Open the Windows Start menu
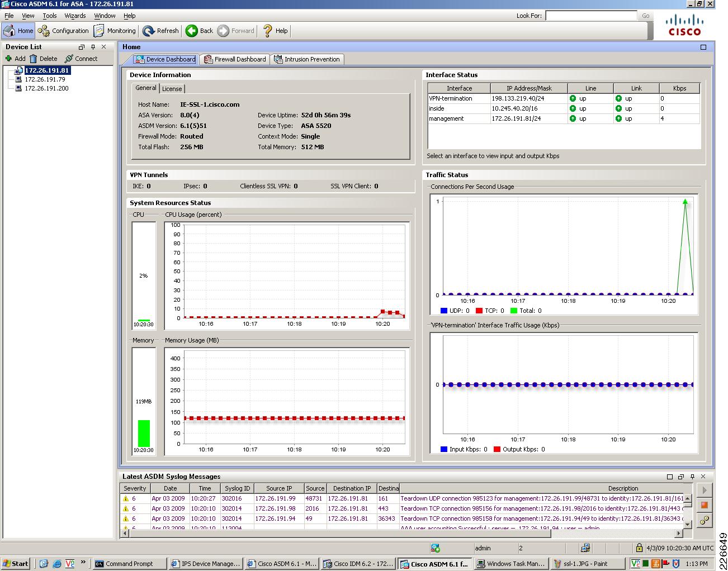The image size is (728, 571). point(16,564)
